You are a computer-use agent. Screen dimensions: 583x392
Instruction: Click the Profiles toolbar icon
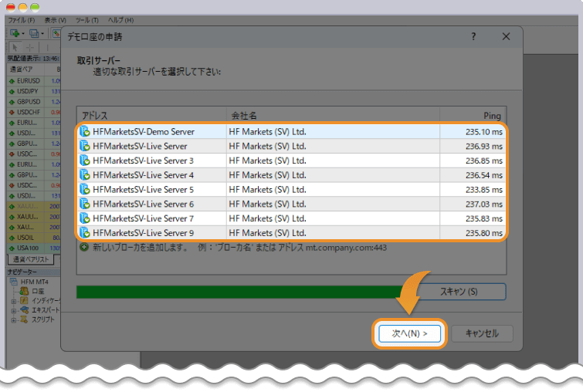[34, 33]
